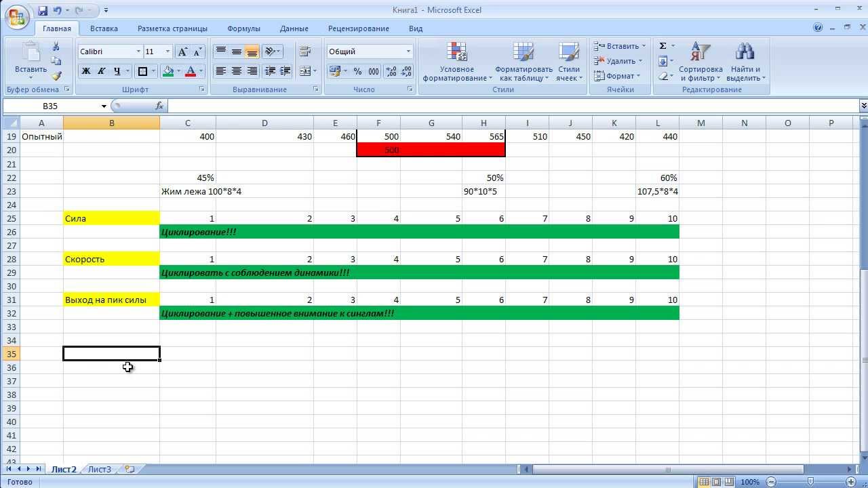868x488 pixels.
Task: Switch to Рецензирование tab
Action: click(x=358, y=28)
